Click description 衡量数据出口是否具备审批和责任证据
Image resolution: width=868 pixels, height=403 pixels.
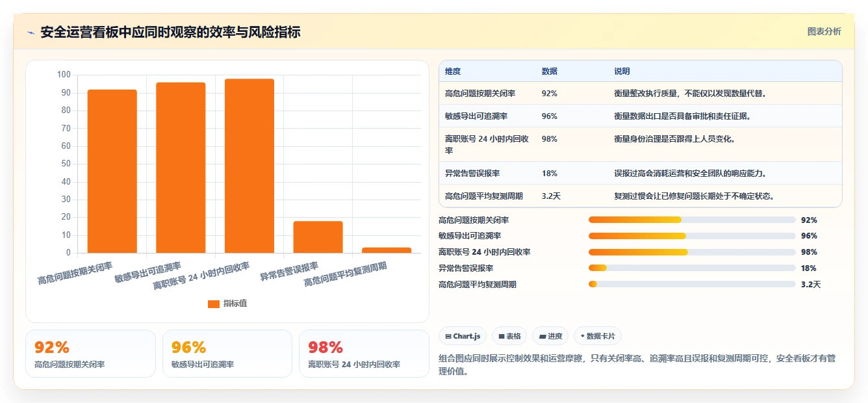pos(684,116)
